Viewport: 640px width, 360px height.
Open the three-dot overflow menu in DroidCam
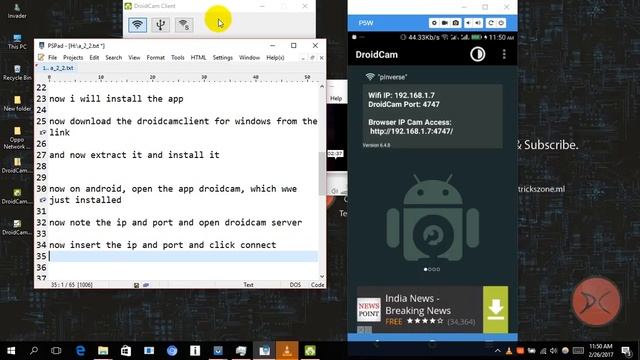(x=504, y=54)
